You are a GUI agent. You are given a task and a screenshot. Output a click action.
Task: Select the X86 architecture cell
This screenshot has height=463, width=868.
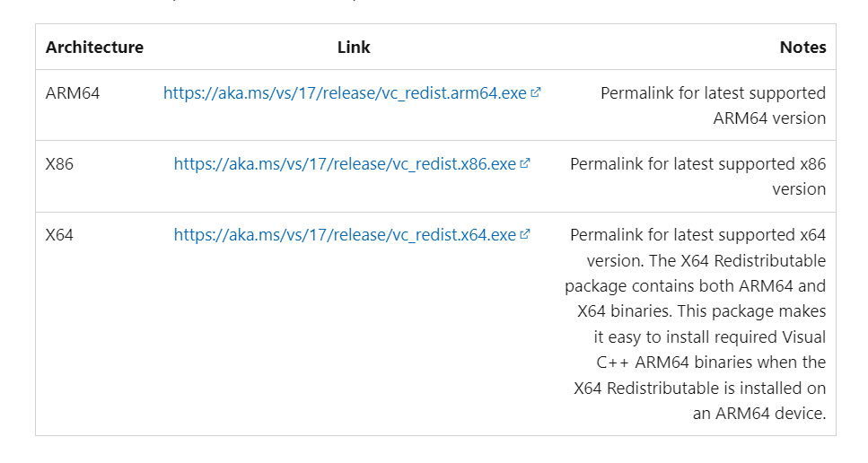tap(59, 164)
